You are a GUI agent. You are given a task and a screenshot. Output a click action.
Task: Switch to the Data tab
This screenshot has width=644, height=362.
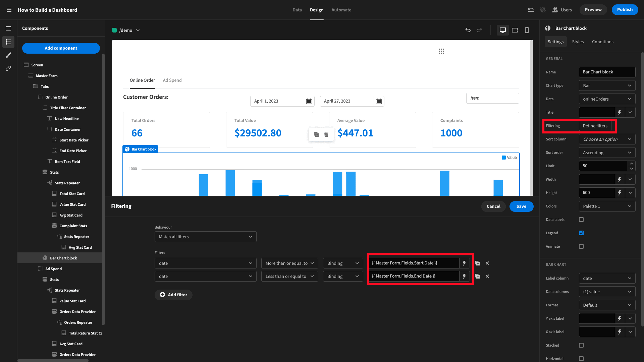297,10
